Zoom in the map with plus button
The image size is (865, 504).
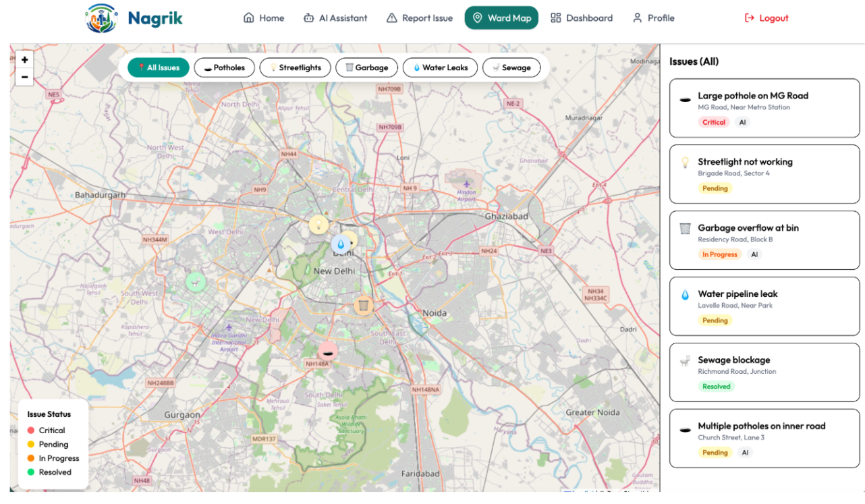coord(24,59)
